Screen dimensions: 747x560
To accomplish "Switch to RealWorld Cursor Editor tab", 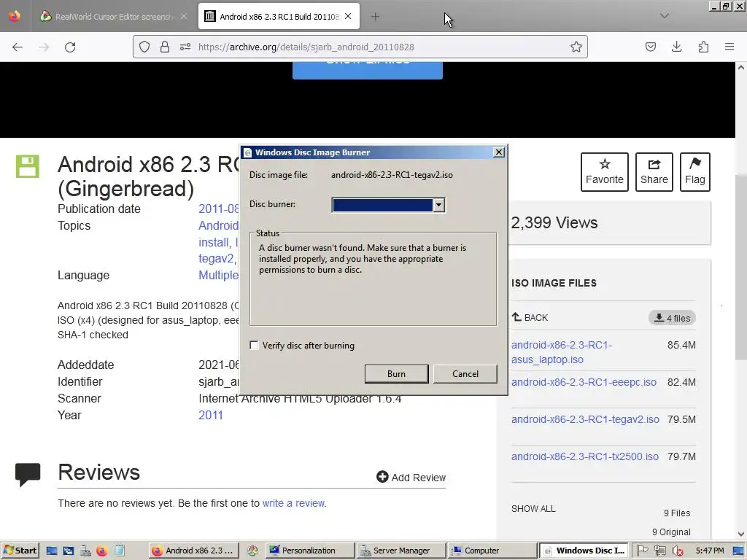I will click(x=107, y=17).
